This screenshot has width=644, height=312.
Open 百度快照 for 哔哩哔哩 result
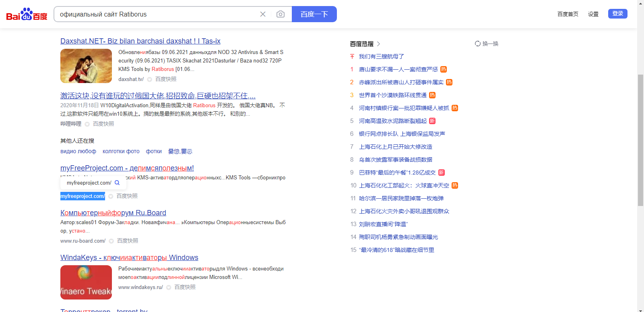coord(103,124)
